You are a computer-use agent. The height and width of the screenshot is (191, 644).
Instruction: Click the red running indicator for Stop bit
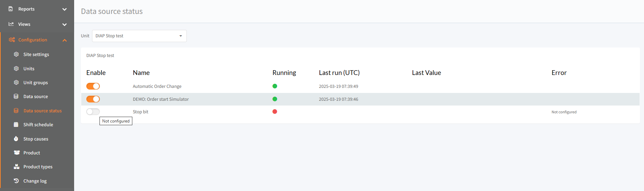[x=275, y=112]
